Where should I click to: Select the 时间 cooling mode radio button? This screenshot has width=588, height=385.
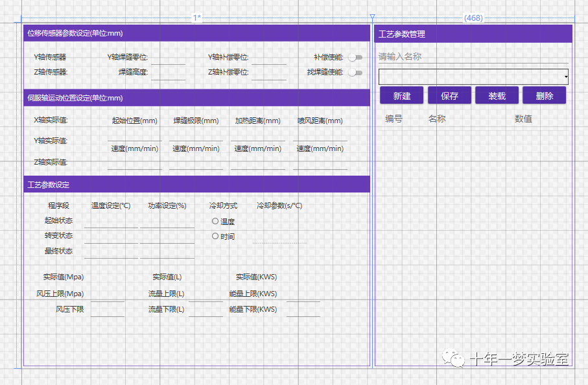[x=215, y=235]
